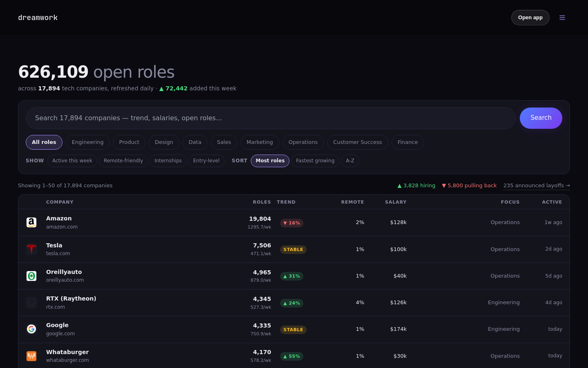Screen dimensions: 588x368
Task: Sort by Fastest growing
Action: point(315,161)
